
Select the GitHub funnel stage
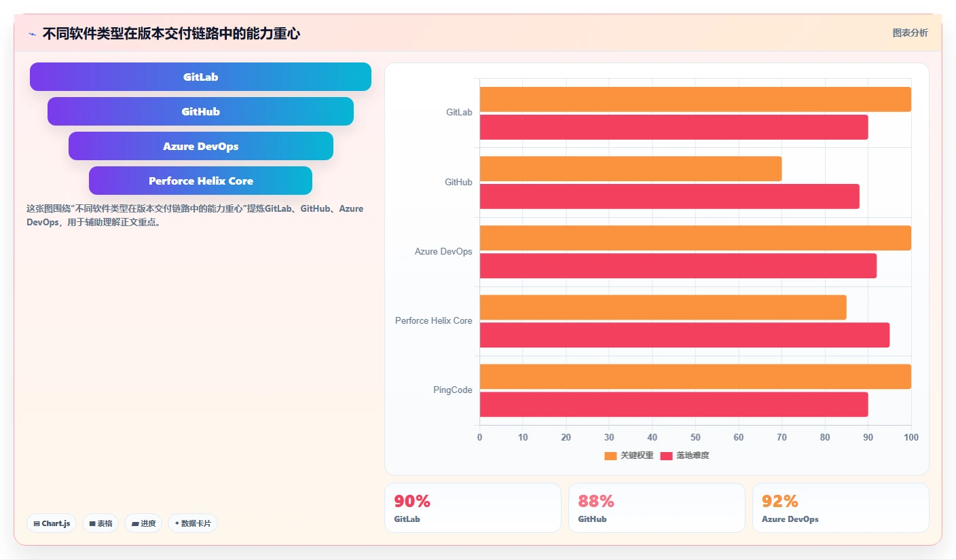(x=200, y=111)
